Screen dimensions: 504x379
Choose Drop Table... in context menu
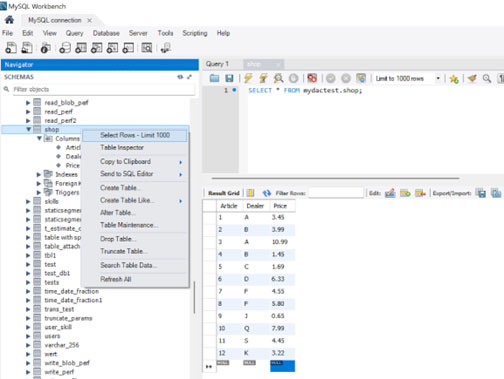tap(135, 239)
